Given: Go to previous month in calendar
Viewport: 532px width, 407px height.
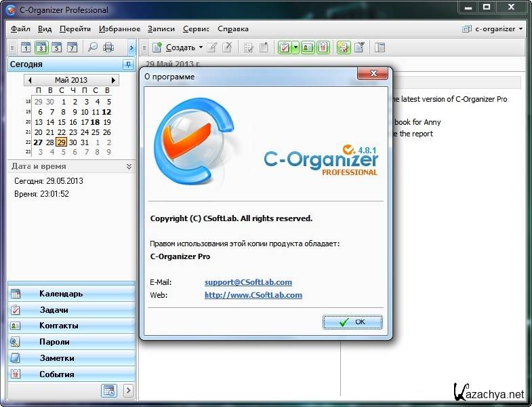Looking at the screenshot, I should click(29, 80).
